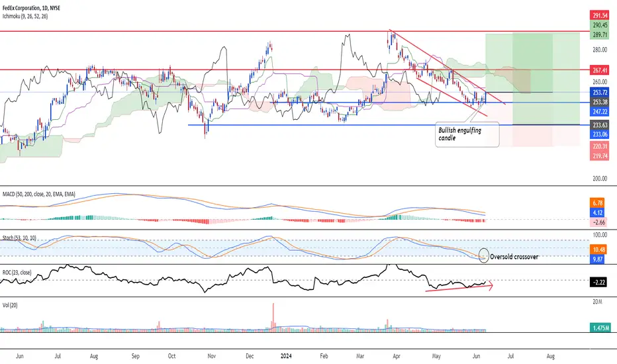The width and height of the screenshot is (617, 364).
Task: Click the circle around the Stoch oversold crossover
Action: pyautogui.click(x=484, y=255)
